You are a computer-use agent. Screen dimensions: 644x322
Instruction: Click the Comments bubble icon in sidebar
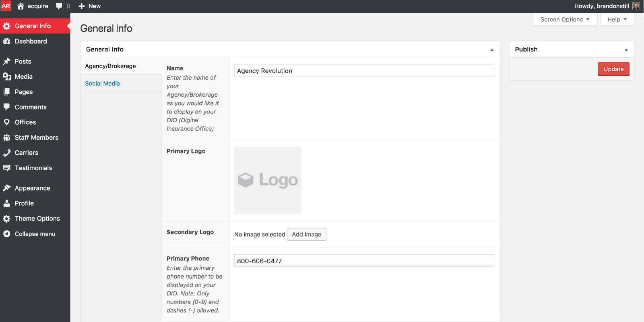pos(6,107)
